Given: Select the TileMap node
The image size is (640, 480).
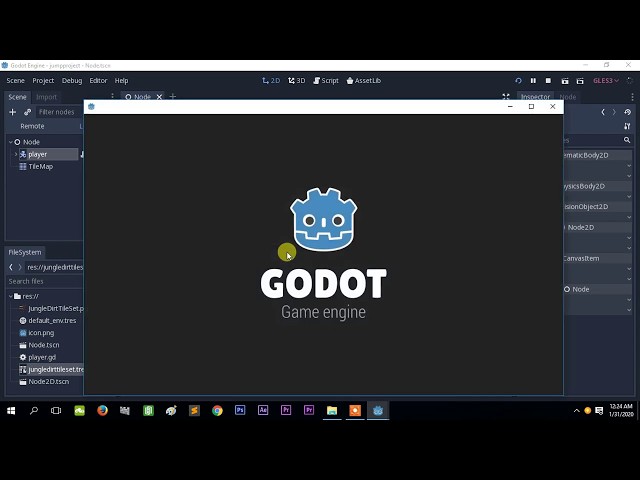Looking at the screenshot, I should tap(40, 167).
